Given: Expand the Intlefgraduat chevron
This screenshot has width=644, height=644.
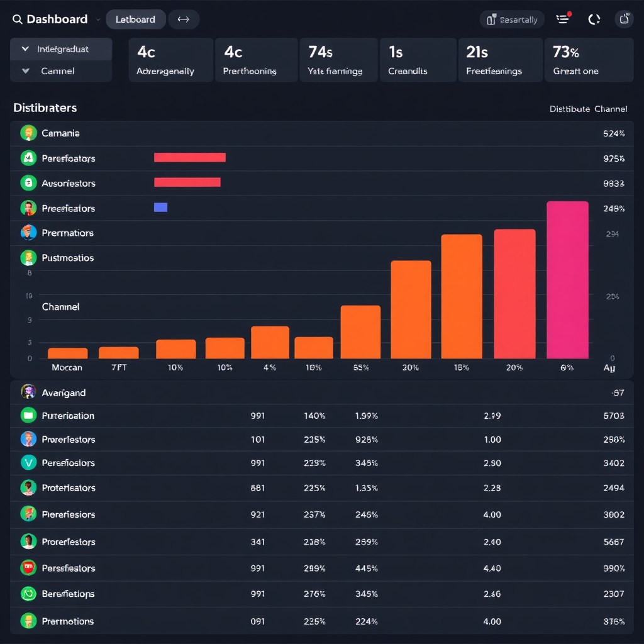Looking at the screenshot, I should pos(26,49).
